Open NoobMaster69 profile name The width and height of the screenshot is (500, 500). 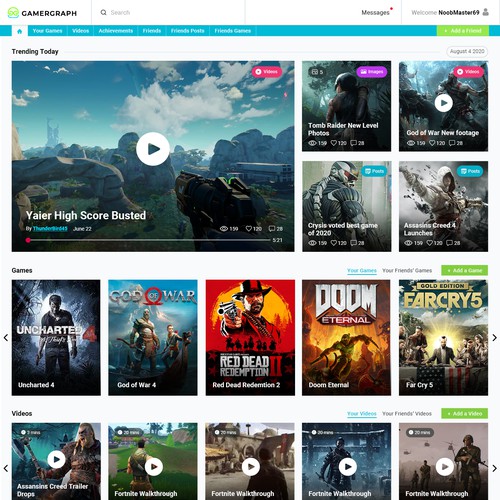pyautogui.click(x=459, y=13)
